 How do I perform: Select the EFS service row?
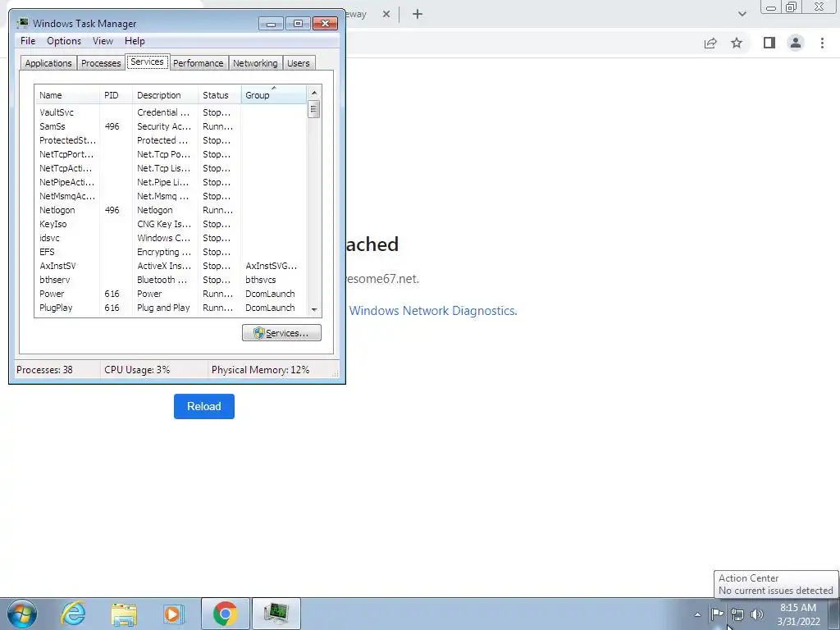(x=171, y=252)
